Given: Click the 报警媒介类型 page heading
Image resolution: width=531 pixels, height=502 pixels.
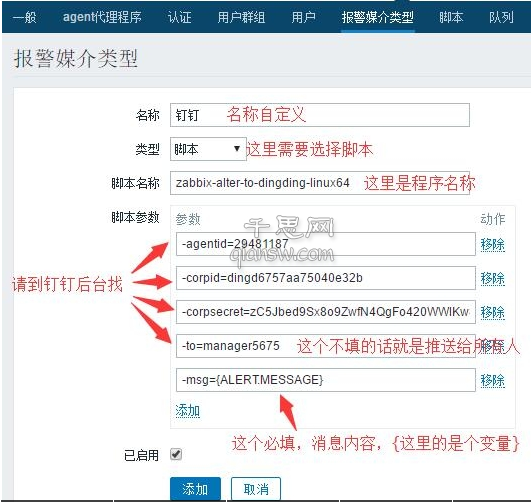Looking at the screenshot, I should tap(76, 58).
